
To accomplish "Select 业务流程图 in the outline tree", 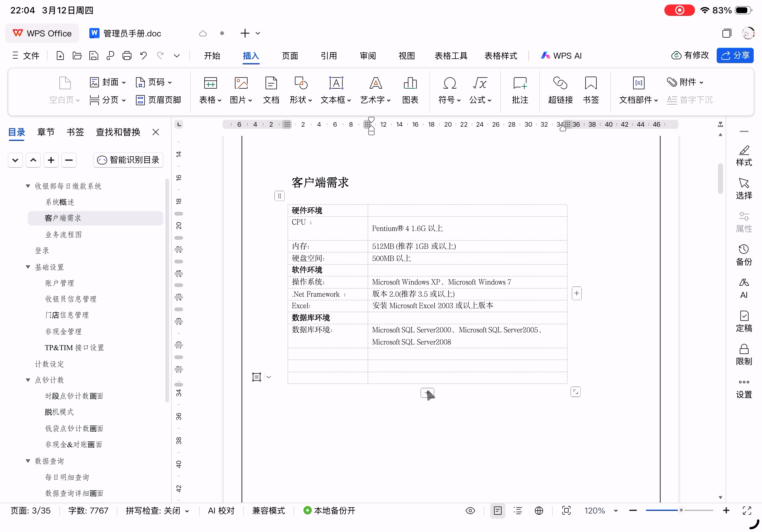I will pos(63,234).
